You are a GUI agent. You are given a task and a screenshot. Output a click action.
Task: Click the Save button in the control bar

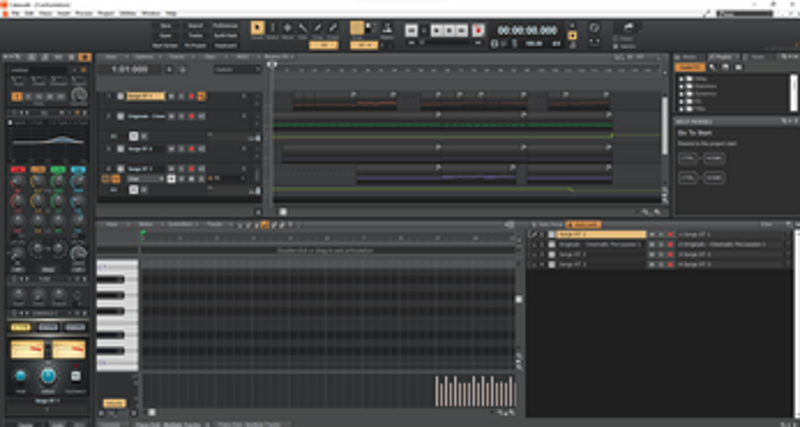165,26
